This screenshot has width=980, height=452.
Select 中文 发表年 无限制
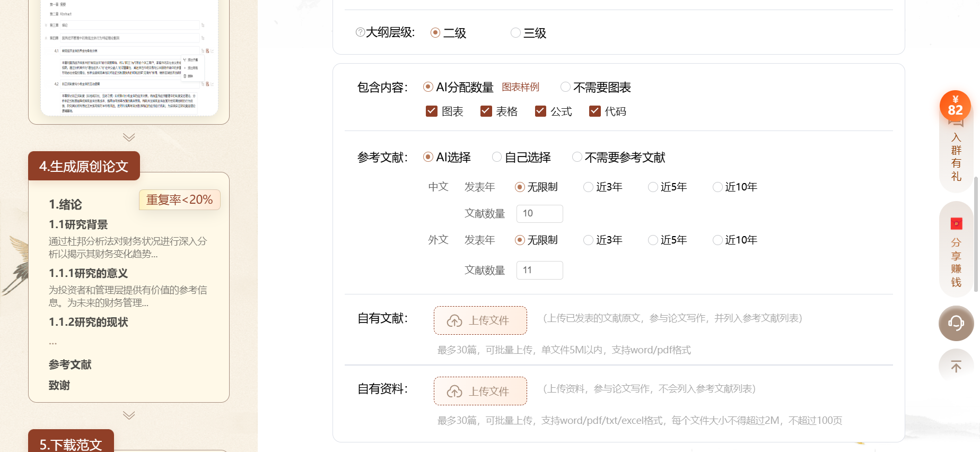(x=520, y=187)
